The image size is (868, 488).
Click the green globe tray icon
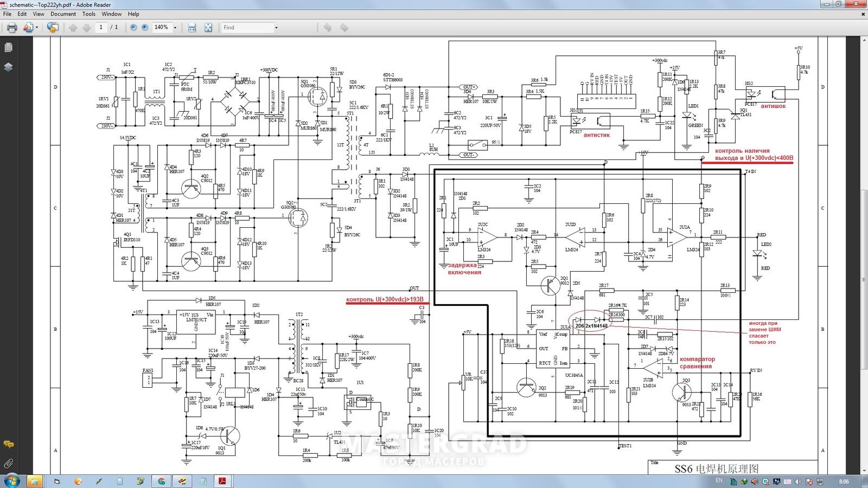[744, 481]
